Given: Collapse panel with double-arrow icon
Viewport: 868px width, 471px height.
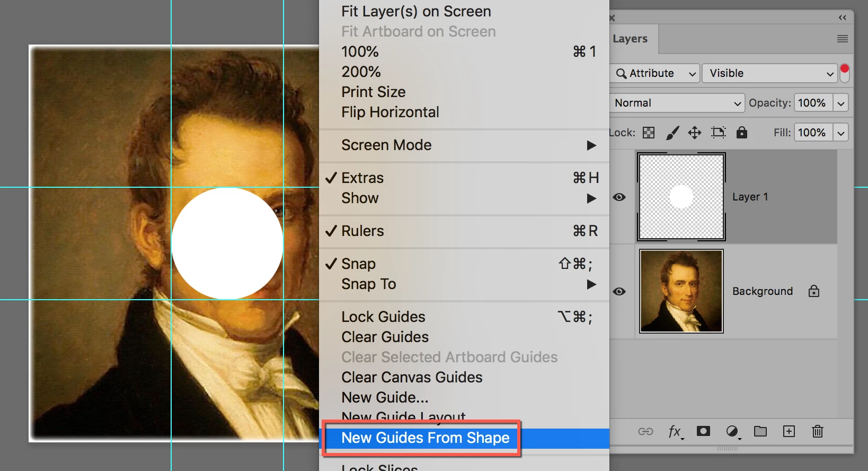Looking at the screenshot, I should [x=843, y=18].
